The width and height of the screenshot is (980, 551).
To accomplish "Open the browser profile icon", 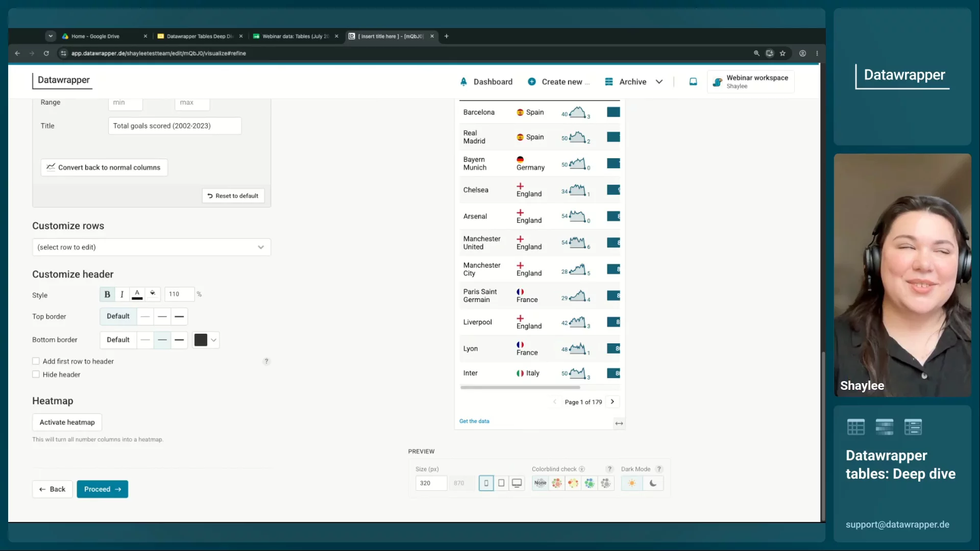I will [802, 53].
